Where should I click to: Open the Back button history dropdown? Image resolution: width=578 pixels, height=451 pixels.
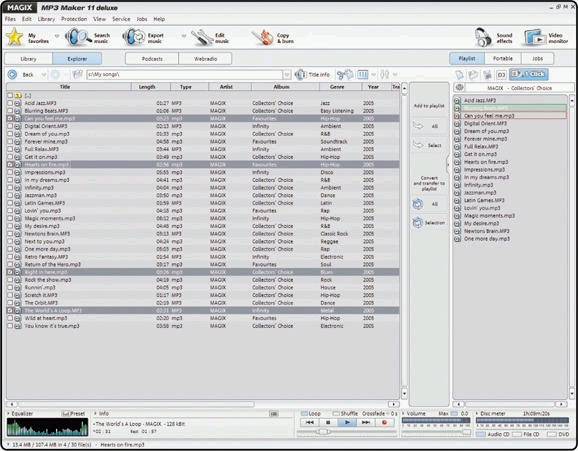(x=43, y=75)
